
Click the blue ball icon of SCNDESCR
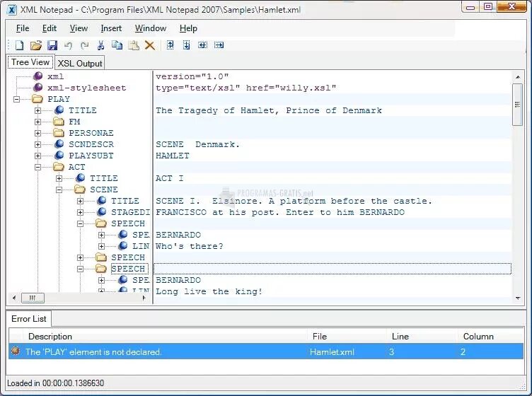click(59, 144)
